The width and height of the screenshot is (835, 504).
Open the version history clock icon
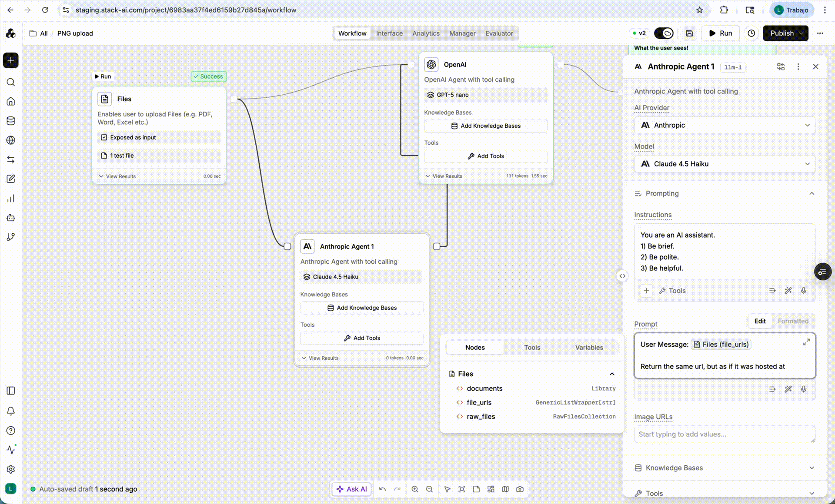751,33
